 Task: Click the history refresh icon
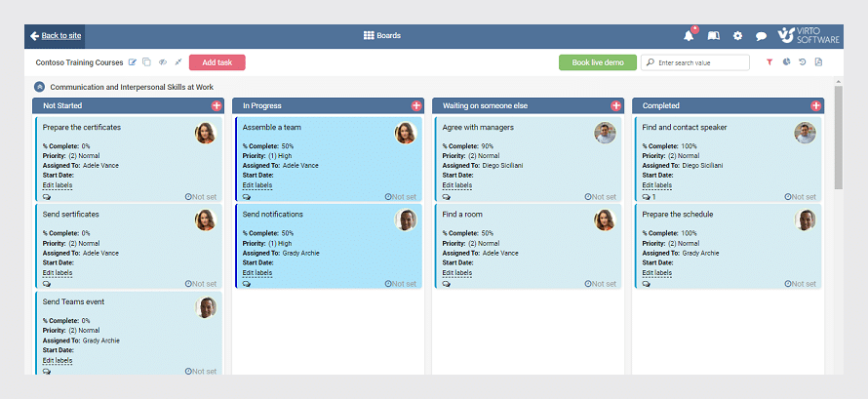click(x=802, y=62)
